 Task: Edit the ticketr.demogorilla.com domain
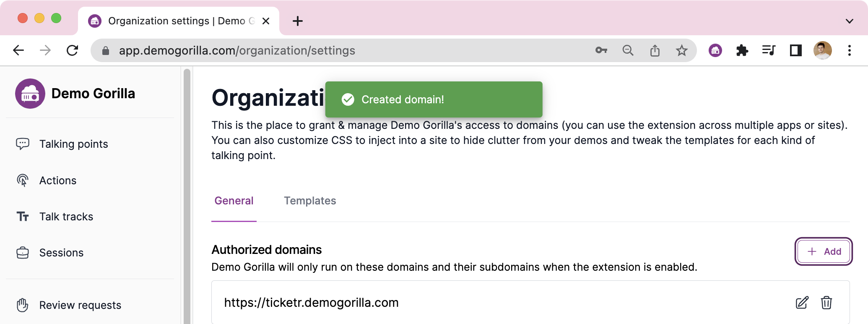[802, 303]
